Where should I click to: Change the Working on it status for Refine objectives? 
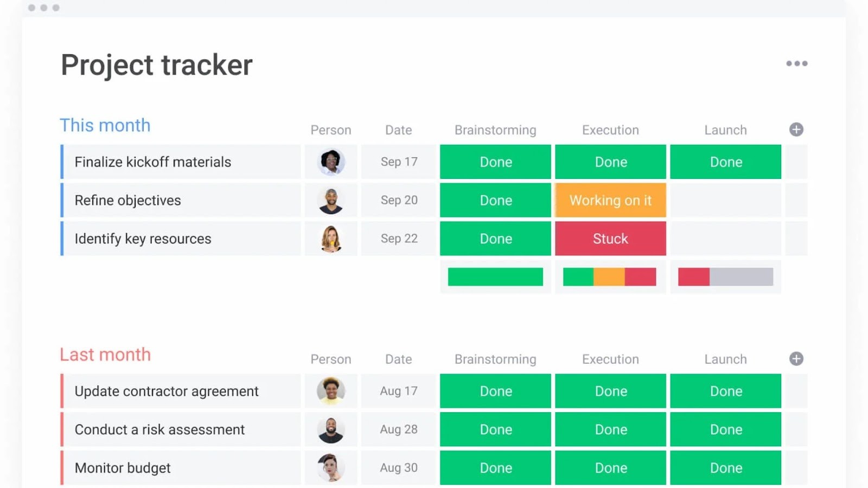point(610,200)
